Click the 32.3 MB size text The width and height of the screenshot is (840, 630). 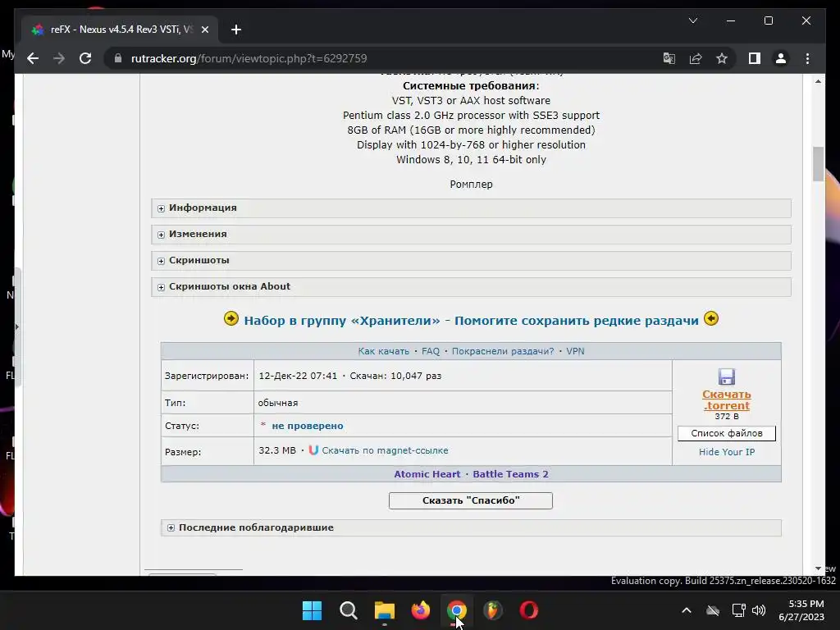(277, 450)
